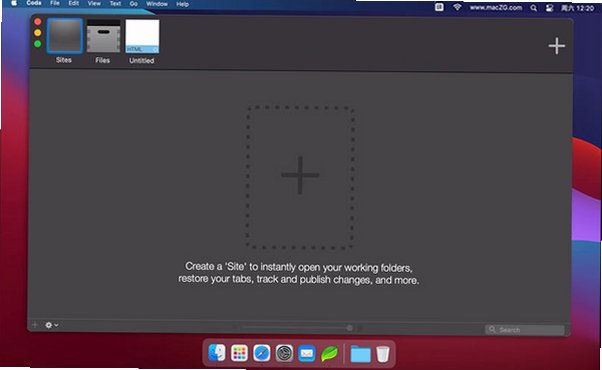Open the blue folder in the Dock
Viewport: 602px width, 370px height.
click(x=361, y=354)
